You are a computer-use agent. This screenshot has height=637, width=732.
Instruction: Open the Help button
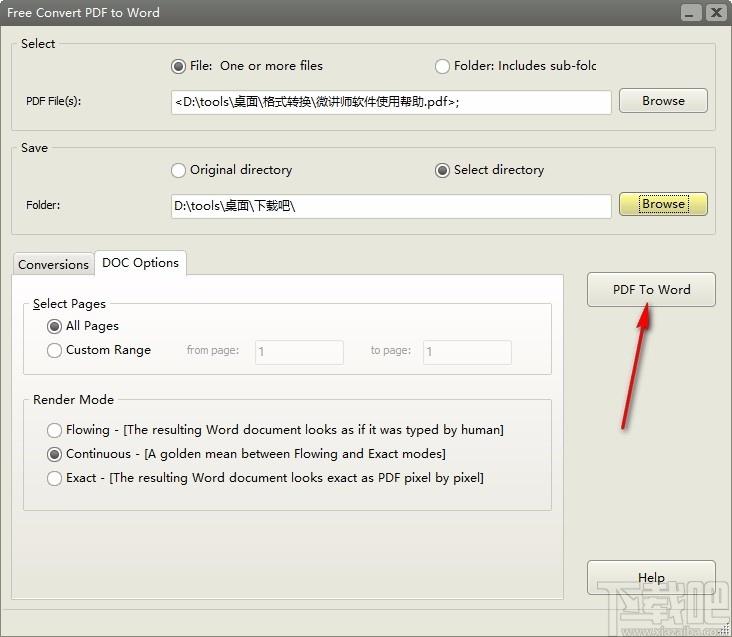pyautogui.click(x=651, y=577)
